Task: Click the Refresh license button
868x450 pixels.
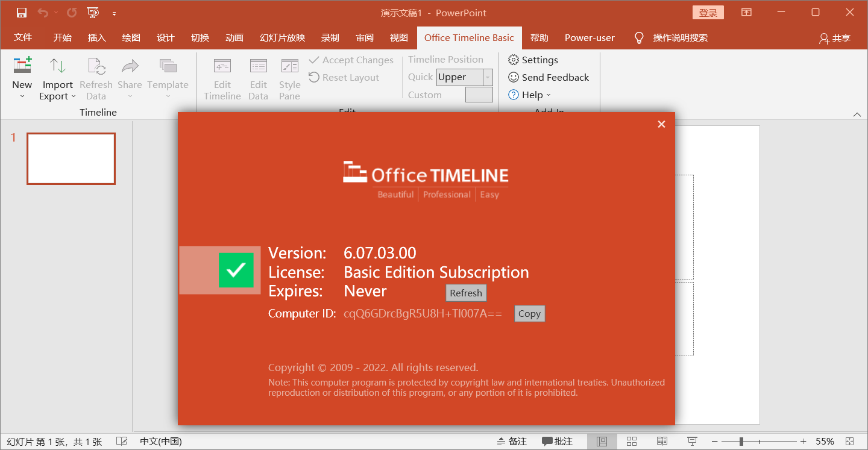Action: [466, 293]
